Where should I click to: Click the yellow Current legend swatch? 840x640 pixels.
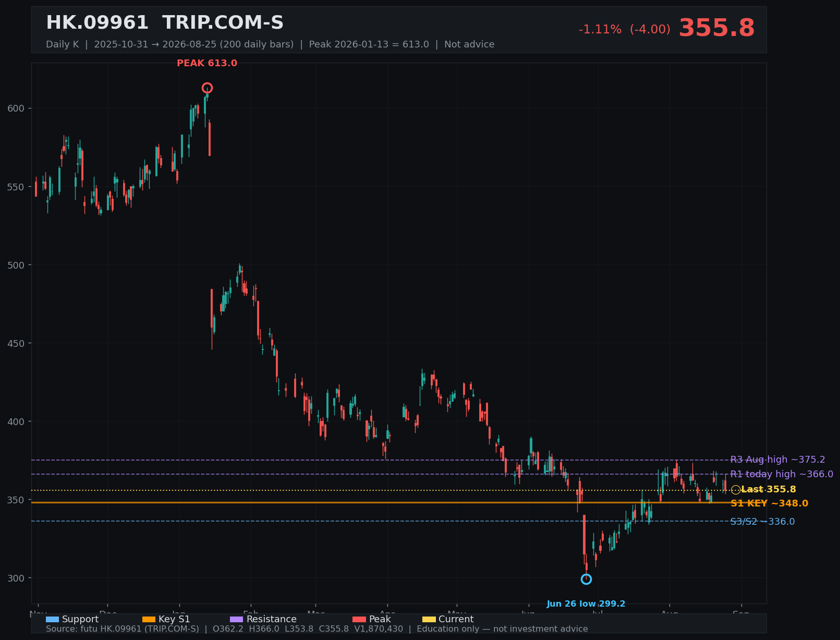click(429, 619)
